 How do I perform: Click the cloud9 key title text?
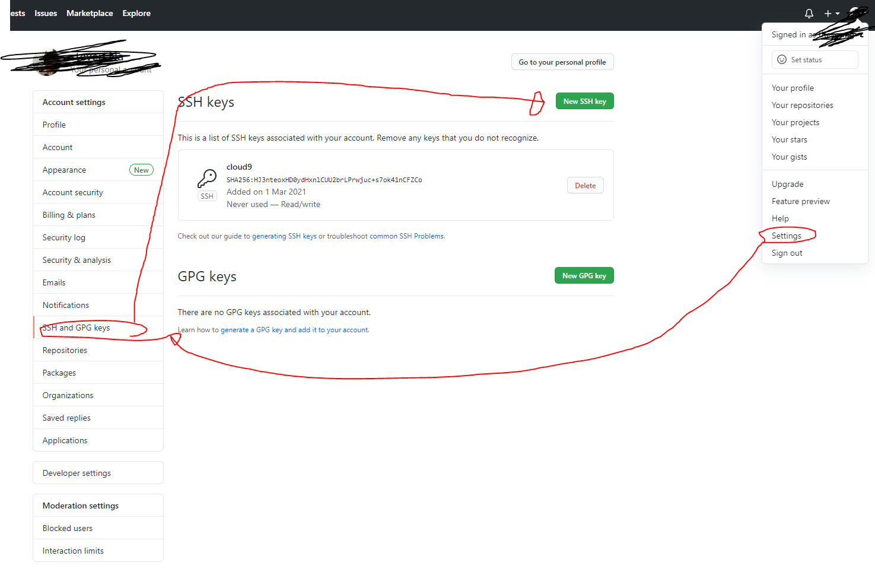click(239, 167)
